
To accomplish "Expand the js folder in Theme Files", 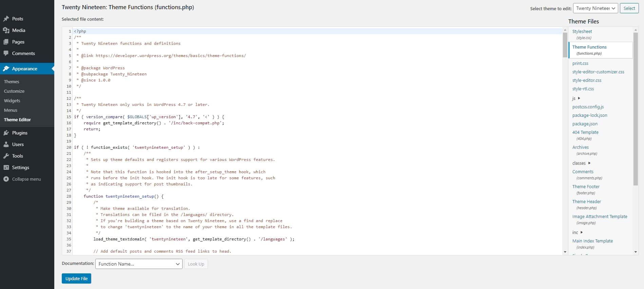I will [x=576, y=98].
